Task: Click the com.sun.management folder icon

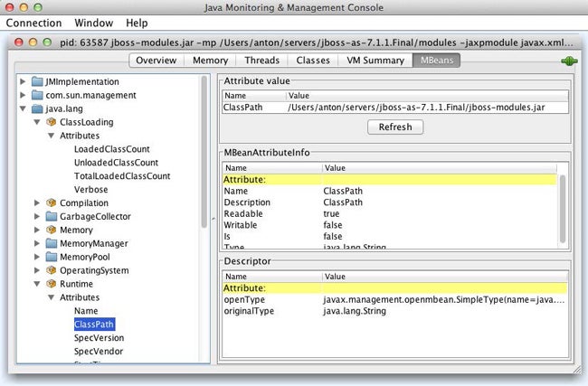Action: pos(37,95)
